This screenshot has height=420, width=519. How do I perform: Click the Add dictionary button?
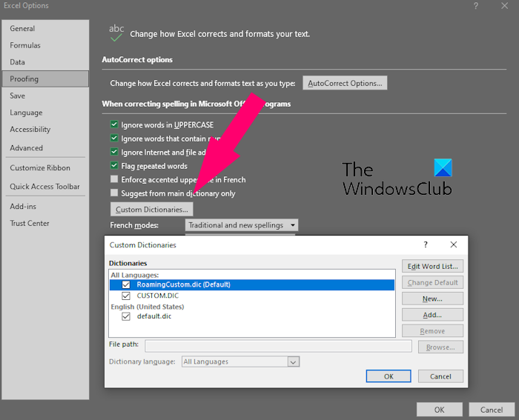point(432,315)
